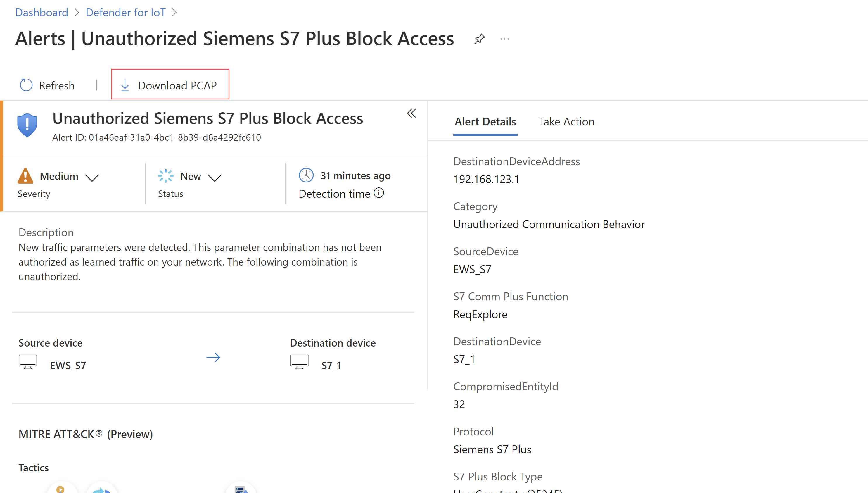This screenshot has height=493, width=868.
Task: Click the blue shield alert icon
Action: (x=27, y=125)
